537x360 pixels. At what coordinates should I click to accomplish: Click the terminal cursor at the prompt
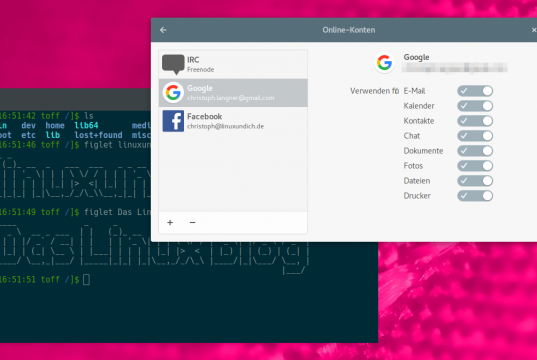[x=86, y=280]
